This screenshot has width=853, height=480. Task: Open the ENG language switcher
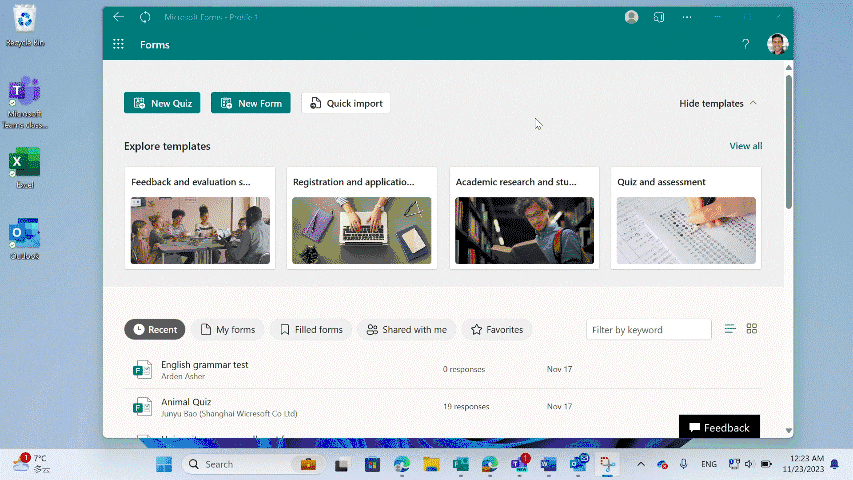tap(709, 464)
